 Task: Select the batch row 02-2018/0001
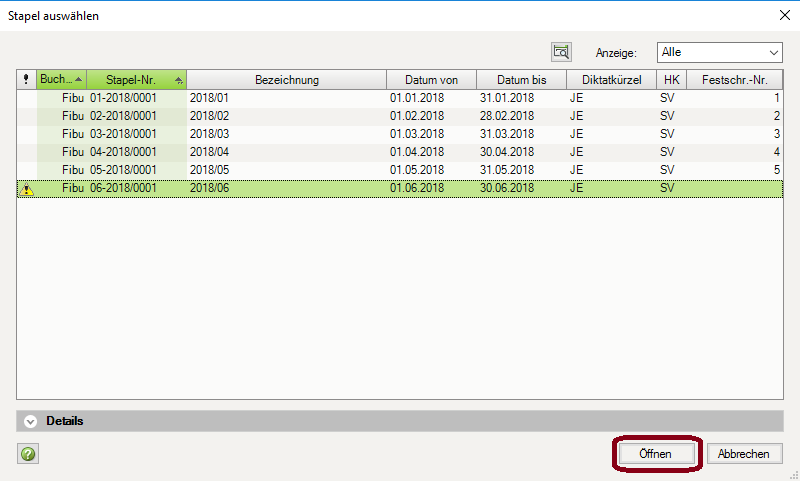(123, 116)
